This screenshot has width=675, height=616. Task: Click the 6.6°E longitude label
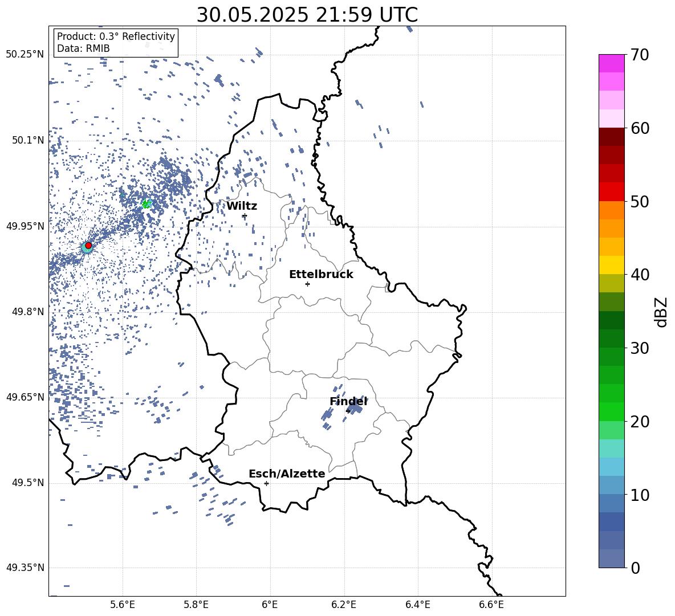click(x=491, y=605)
